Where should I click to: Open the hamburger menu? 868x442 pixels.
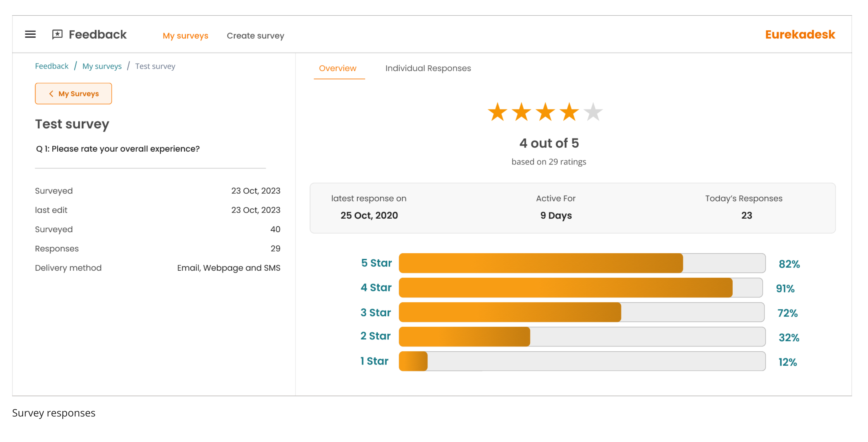(x=30, y=34)
